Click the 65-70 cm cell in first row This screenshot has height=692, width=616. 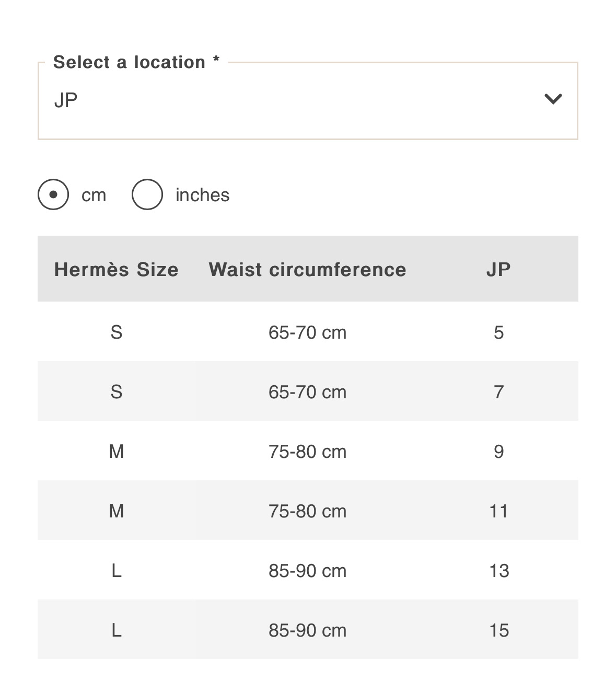307,332
